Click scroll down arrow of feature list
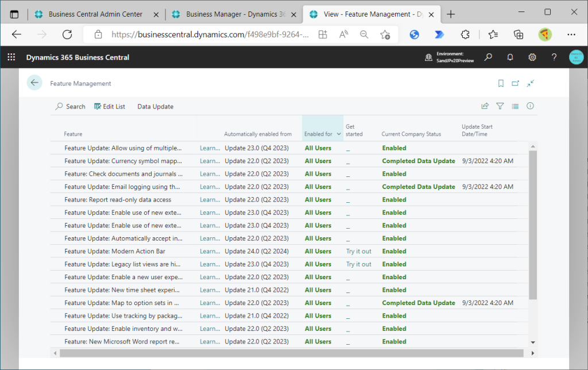The height and width of the screenshot is (370, 588). click(533, 342)
